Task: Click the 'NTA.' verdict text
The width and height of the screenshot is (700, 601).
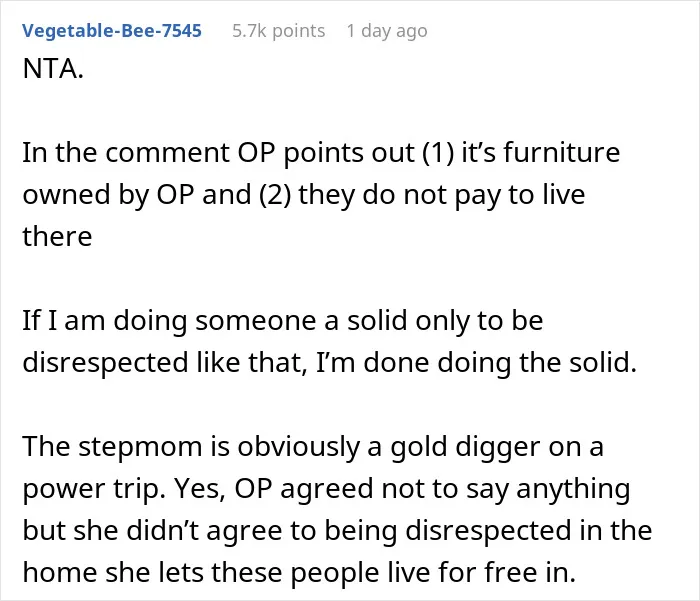Action: click(x=53, y=69)
